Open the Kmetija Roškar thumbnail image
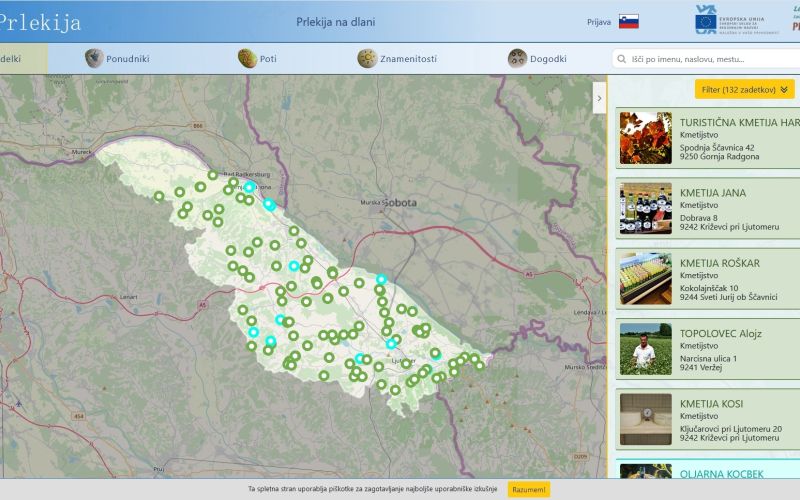Image resolution: width=800 pixels, height=500 pixels. (x=645, y=278)
